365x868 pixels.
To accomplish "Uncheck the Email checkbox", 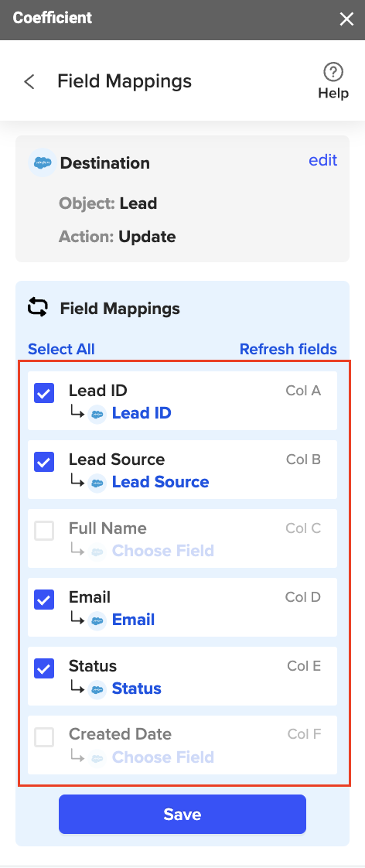I will pos(44,600).
